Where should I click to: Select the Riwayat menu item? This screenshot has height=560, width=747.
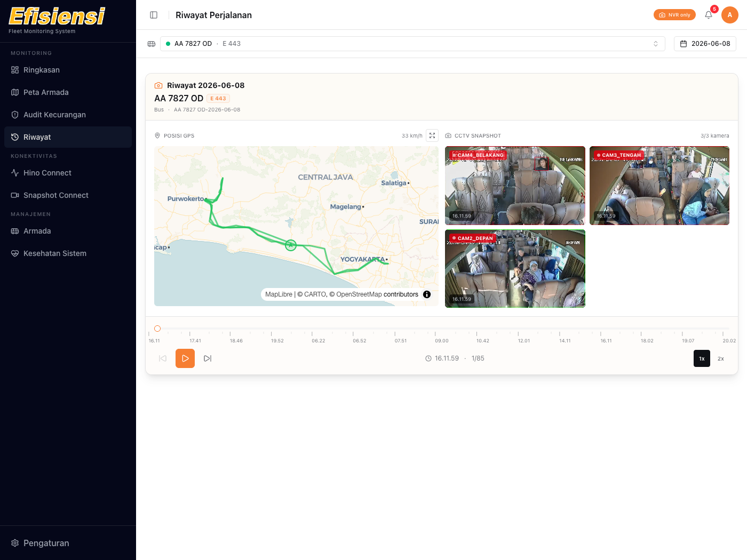68,137
